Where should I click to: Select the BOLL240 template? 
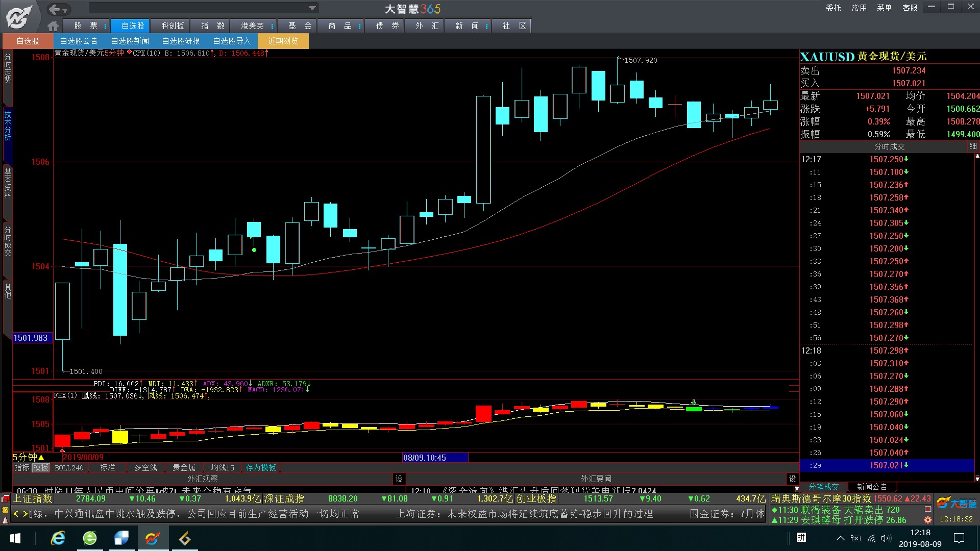click(69, 467)
